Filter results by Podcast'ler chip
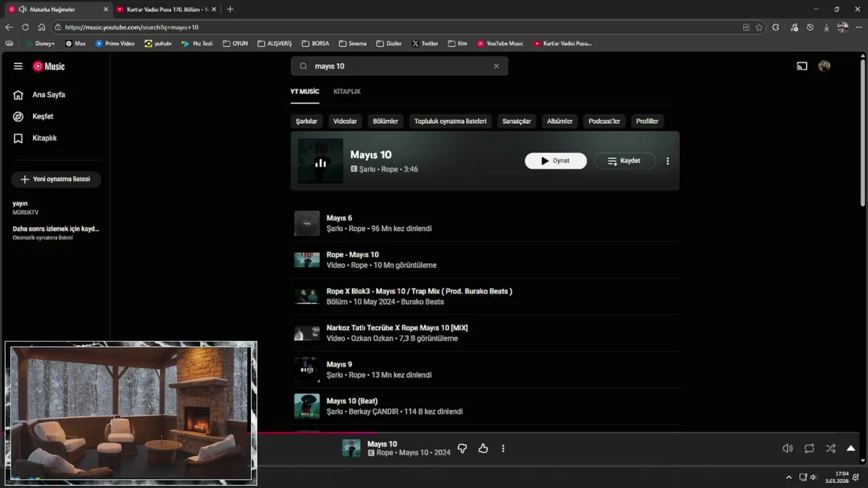The height and width of the screenshot is (488, 868). 604,121
